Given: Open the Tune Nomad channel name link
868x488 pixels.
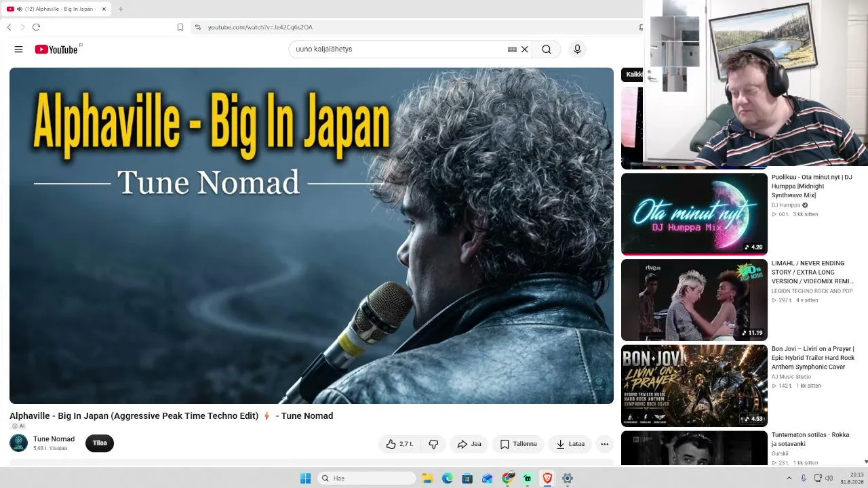Looking at the screenshot, I should tap(54, 439).
